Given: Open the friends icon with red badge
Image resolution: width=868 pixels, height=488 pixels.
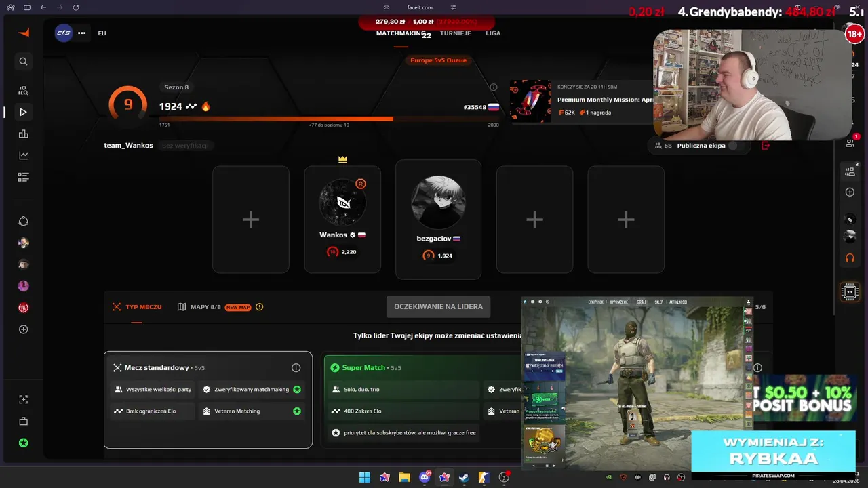Looking at the screenshot, I should point(850,143).
